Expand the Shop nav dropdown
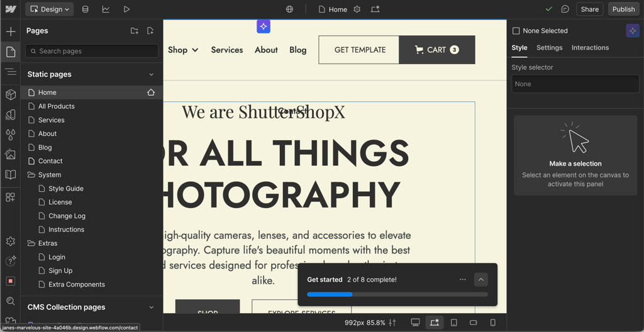Screen dimensions: 644x332 point(183,50)
